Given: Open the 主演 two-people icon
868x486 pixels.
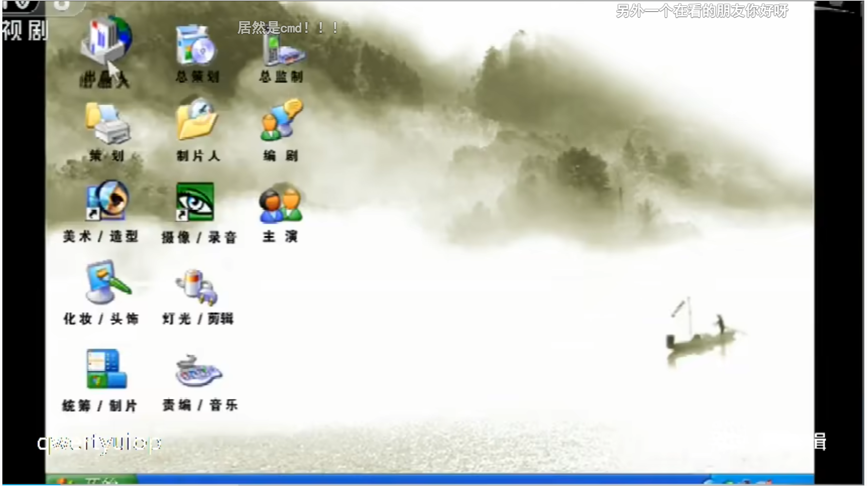Looking at the screenshot, I should (x=281, y=204).
